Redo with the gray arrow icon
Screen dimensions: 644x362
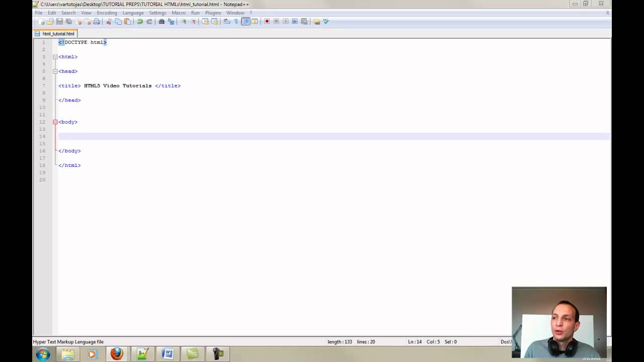coord(149,22)
